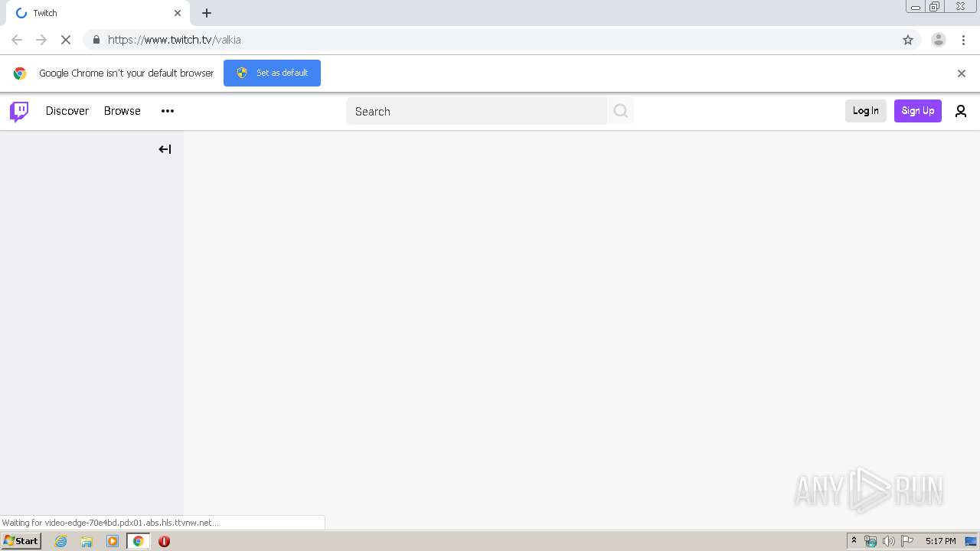Open the Discover page

pyautogui.click(x=67, y=111)
